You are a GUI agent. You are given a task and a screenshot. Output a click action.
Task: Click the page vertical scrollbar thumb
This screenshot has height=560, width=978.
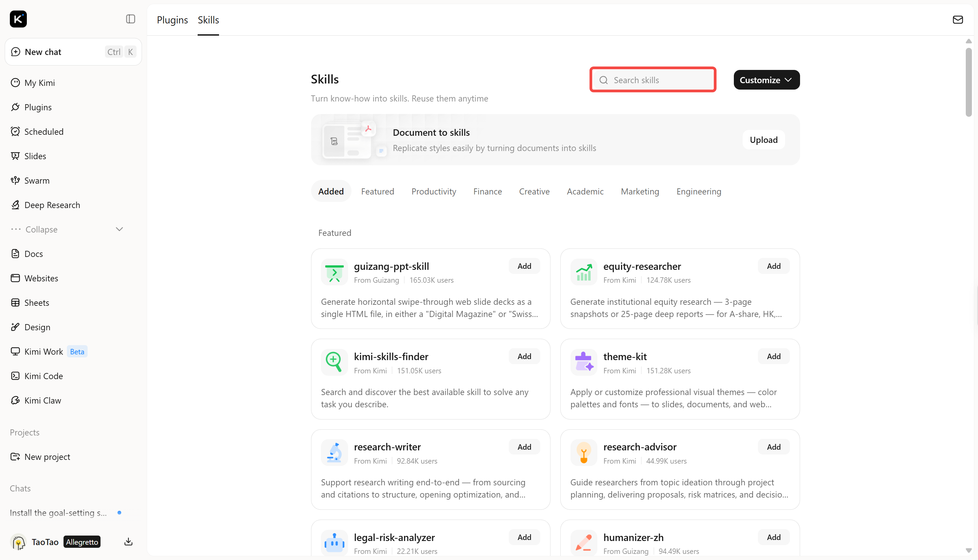(x=968, y=82)
